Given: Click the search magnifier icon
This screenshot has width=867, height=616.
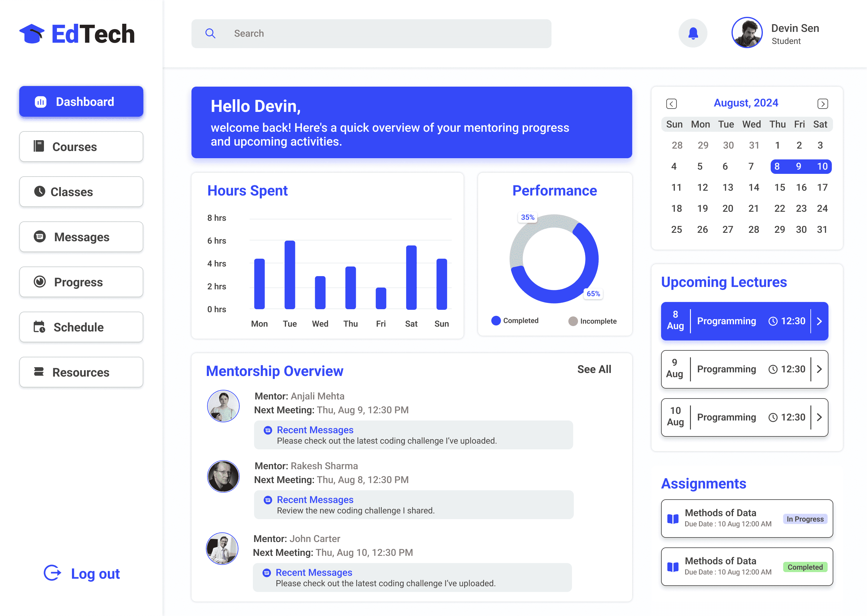Looking at the screenshot, I should point(210,33).
